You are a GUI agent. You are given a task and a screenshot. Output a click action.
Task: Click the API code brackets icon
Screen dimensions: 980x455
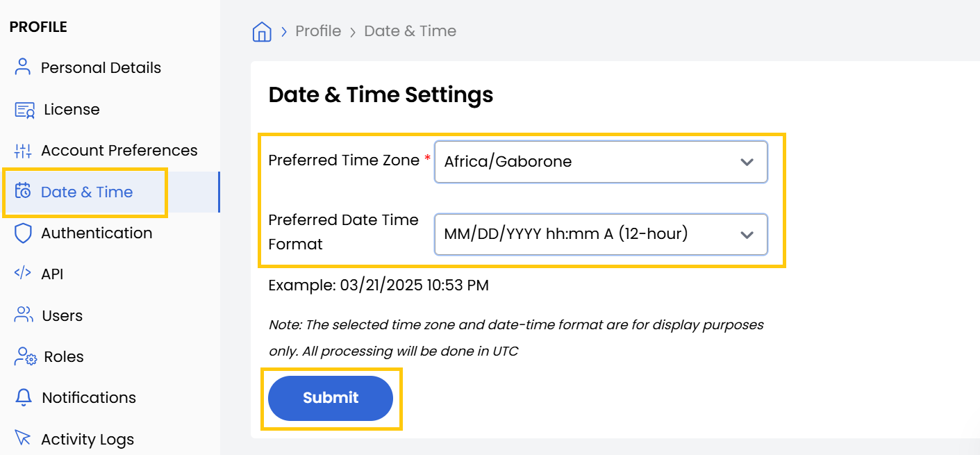[23, 274]
